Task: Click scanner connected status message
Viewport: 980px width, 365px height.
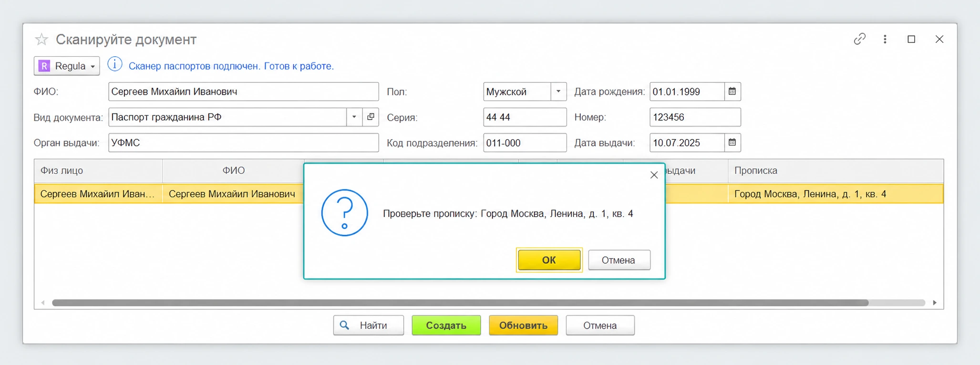Action: pyautogui.click(x=231, y=66)
